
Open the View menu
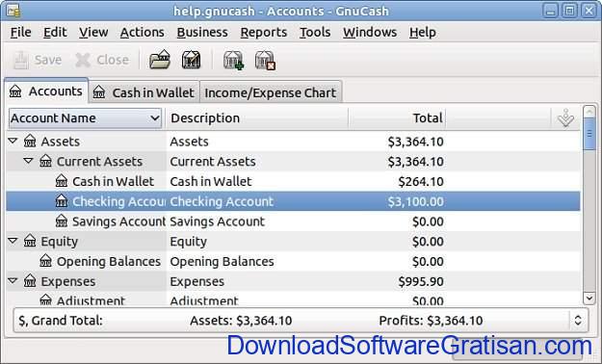[x=93, y=32]
